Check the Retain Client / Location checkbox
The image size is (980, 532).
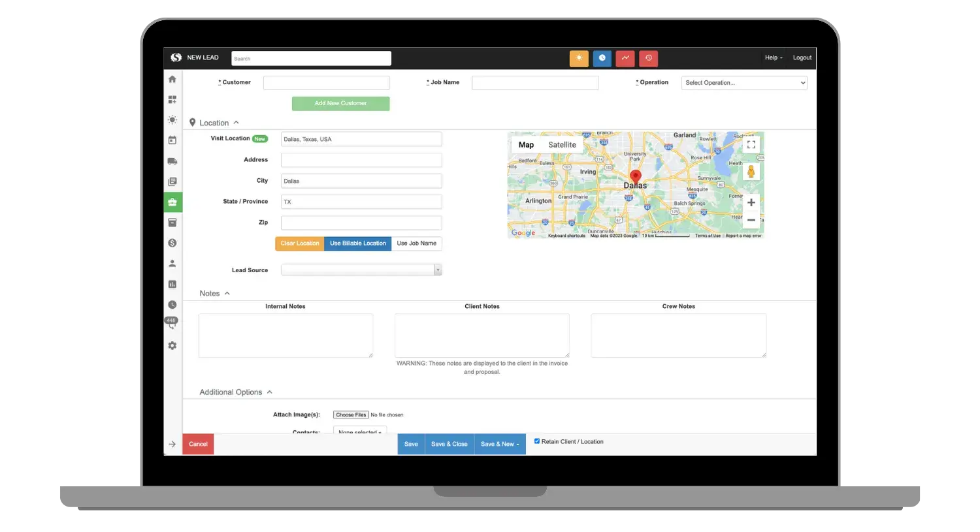point(537,441)
